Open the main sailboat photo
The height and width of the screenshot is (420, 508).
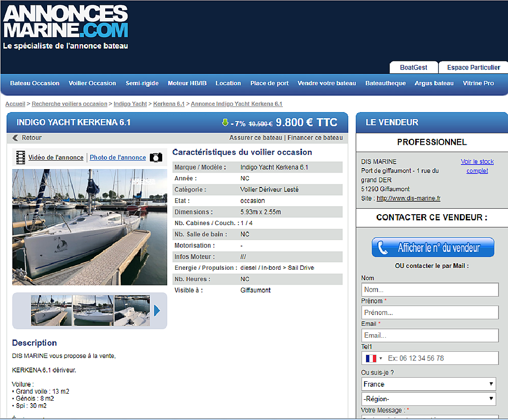click(x=90, y=227)
